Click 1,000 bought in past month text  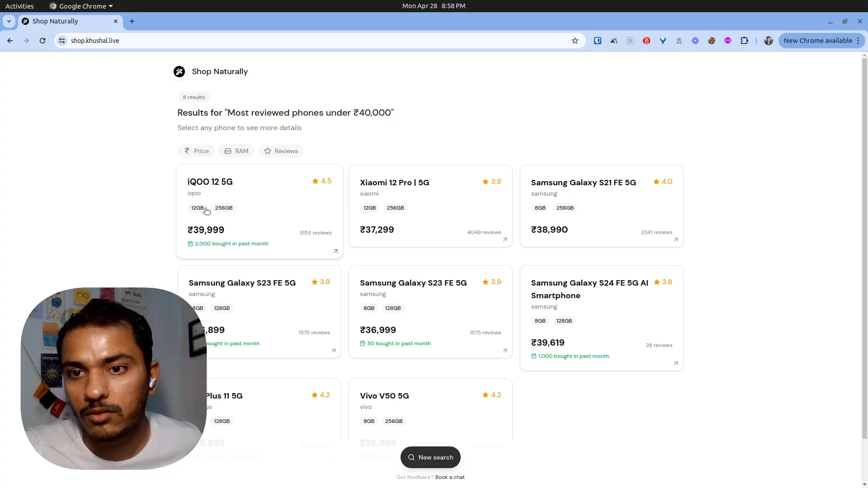click(574, 356)
